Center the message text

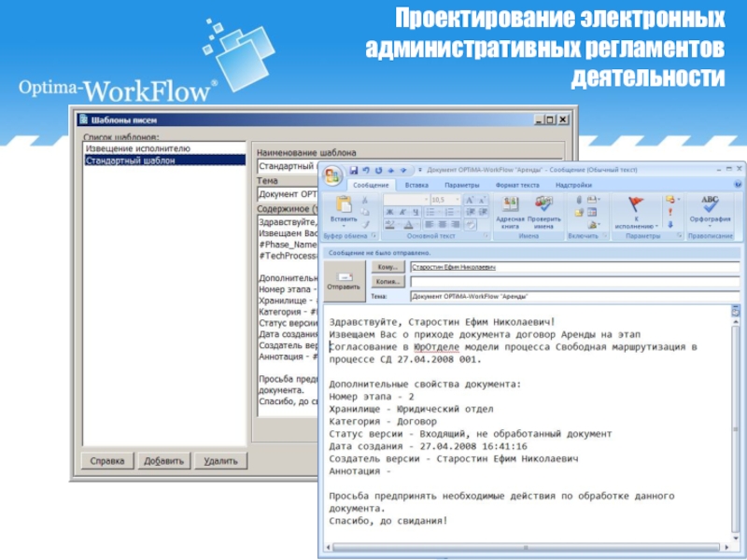[x=442, y=224]
